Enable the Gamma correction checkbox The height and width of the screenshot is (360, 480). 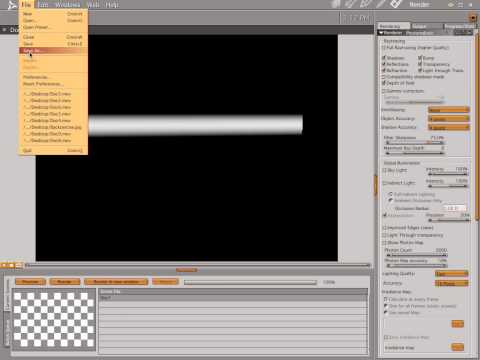click(384, 91)
